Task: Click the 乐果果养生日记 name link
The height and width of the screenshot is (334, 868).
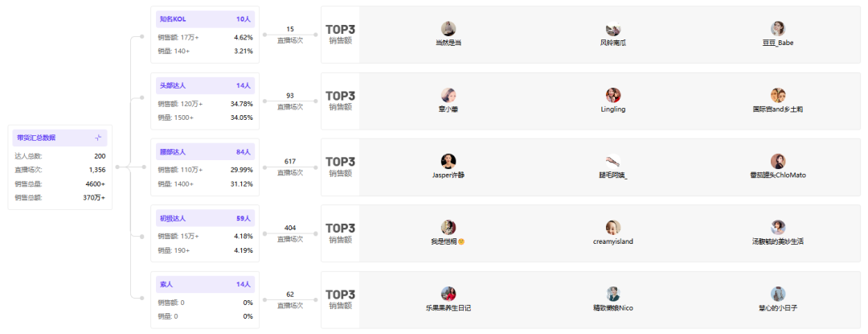Action: [x=448, y=308]
